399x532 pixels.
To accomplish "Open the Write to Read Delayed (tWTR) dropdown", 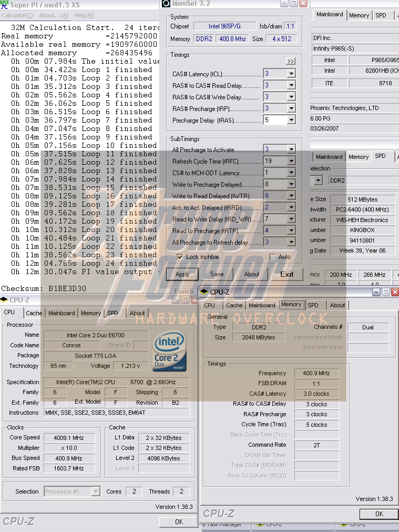I will [x=291, y=196].
